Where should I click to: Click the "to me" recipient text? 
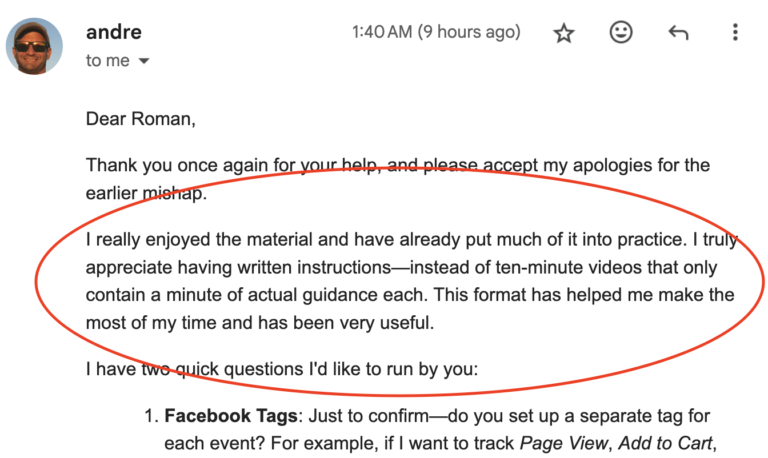point(107,61)
